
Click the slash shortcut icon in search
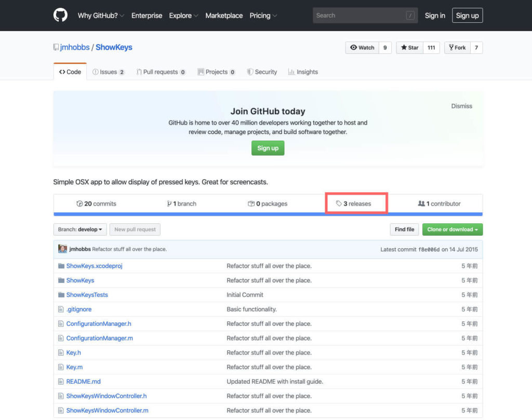410,15
